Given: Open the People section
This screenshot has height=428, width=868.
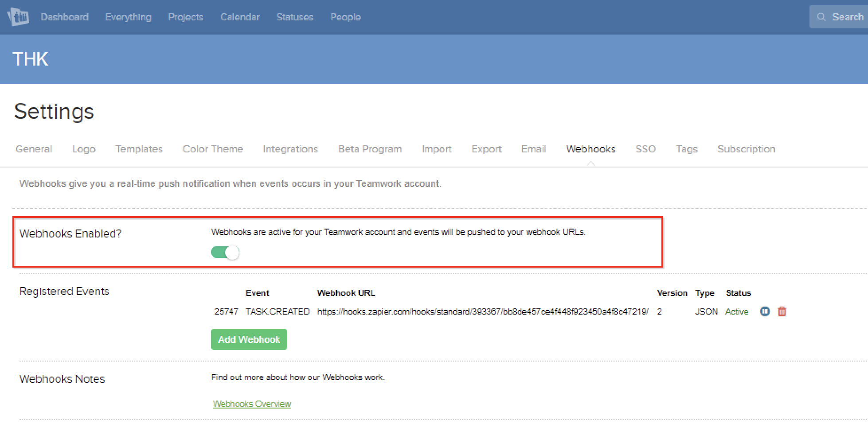Looking at the screenshot, I should click(x=345, y=17).
